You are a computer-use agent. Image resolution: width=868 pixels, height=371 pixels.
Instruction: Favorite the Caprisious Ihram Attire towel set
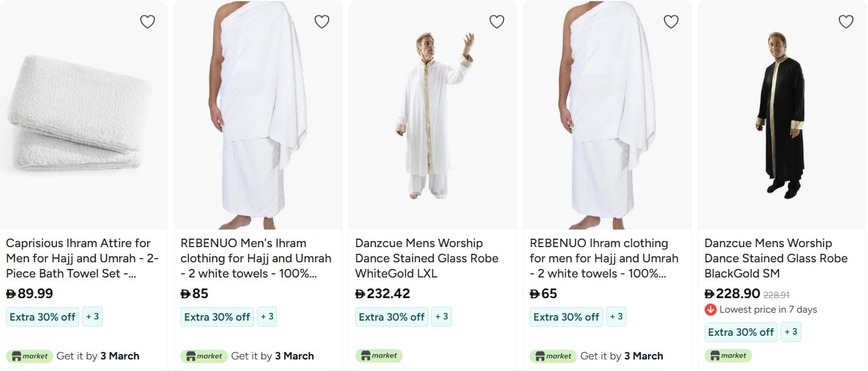pos(148,22)
